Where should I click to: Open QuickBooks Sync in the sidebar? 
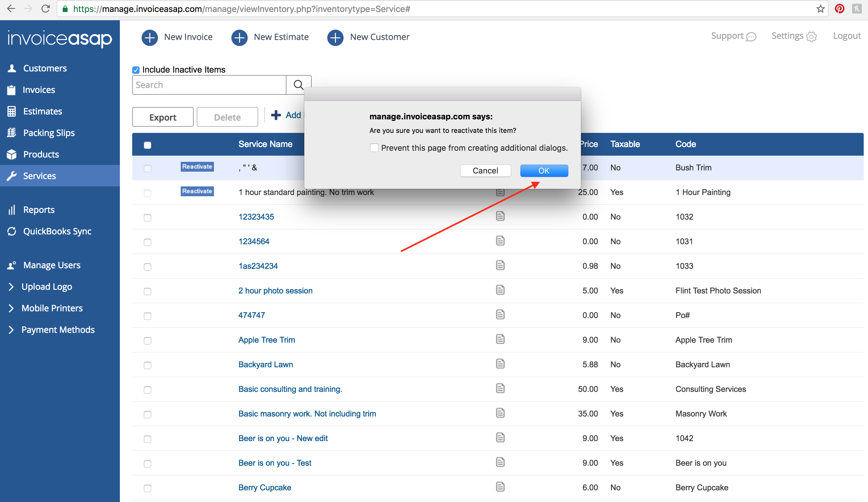(57, 231)
